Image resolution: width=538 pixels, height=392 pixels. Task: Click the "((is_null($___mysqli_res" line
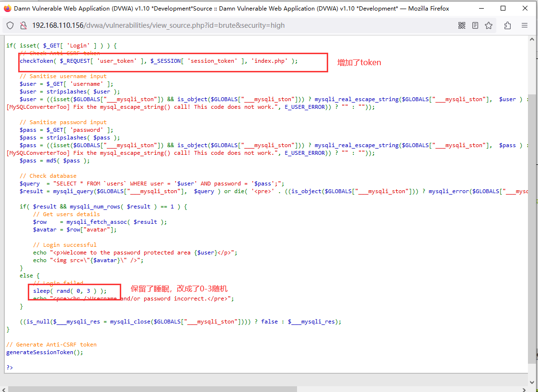click(181, 322)
